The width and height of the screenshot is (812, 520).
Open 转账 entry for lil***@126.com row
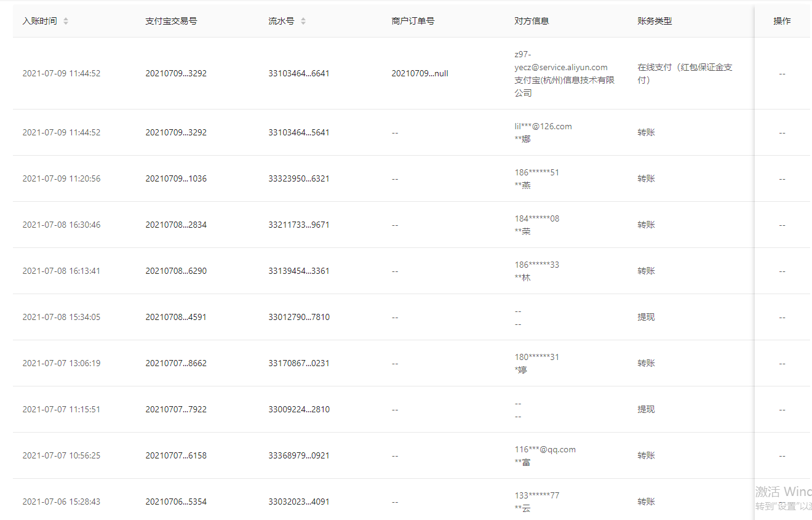[x=646, y=132]
